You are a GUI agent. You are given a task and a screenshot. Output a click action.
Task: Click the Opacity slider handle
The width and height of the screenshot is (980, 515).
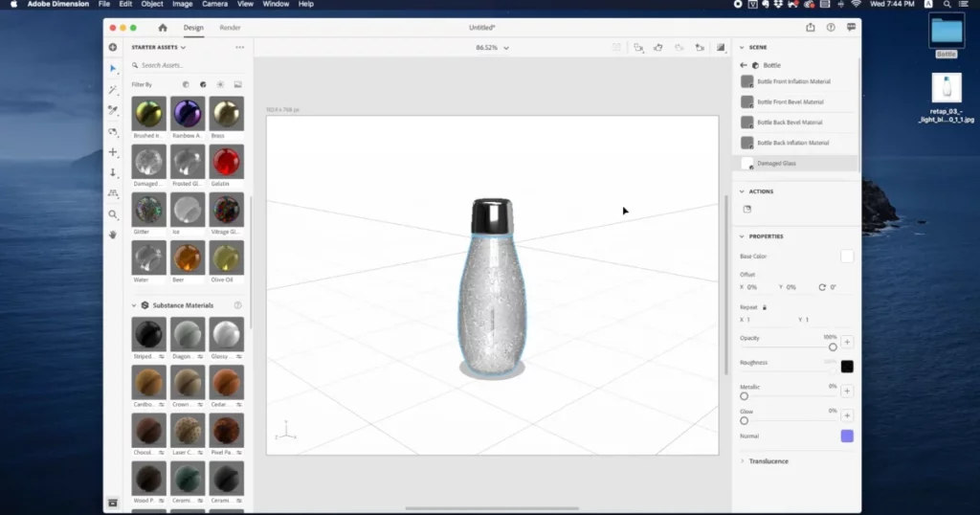coord(833,347)
